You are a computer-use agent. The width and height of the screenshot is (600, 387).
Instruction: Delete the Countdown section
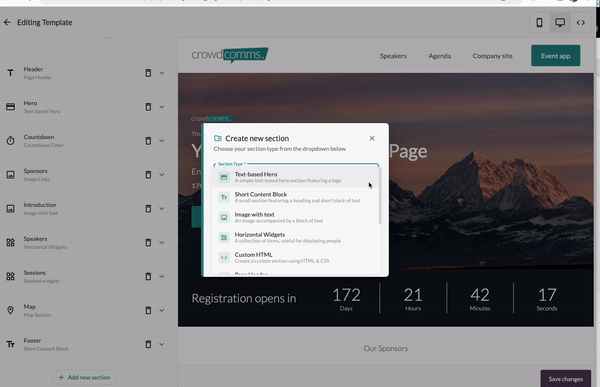pyautogui.click(x=148, y=140)
